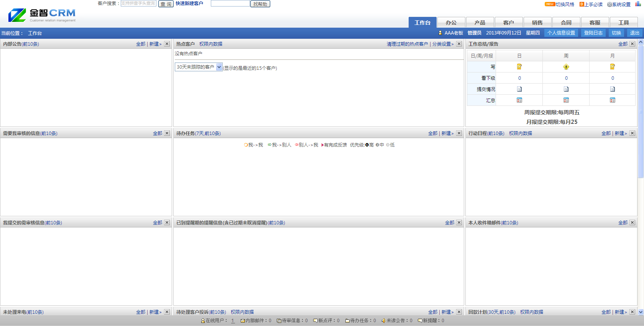Image resolution: width=644 pixels, height=326 pixels.
Task: Click 清理过期的热点客户 link
Action: pos(407,44)
